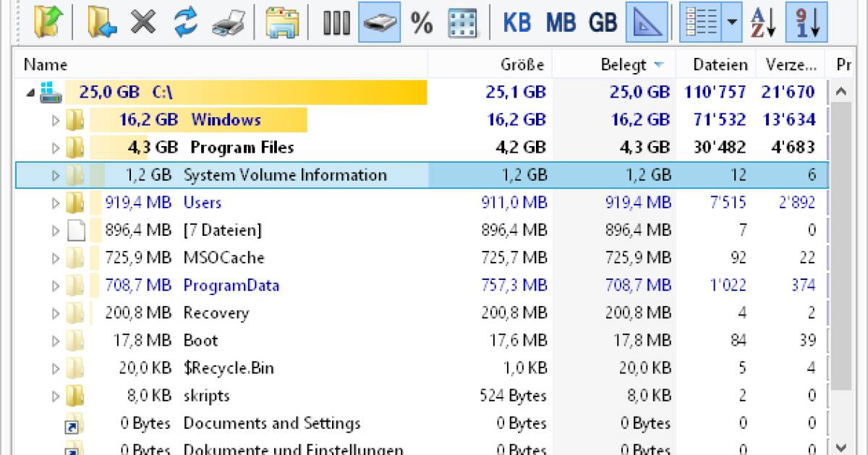The height and width of the screenshot is (455, 868).
Task: Expand the Program Files folder node
Action: pos(56,148)
